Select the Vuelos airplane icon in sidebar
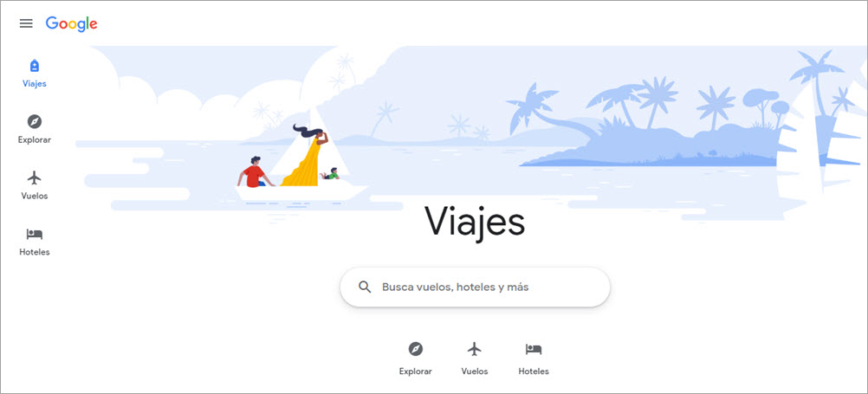This screenshot has width=868, height=394. (35, 178)
